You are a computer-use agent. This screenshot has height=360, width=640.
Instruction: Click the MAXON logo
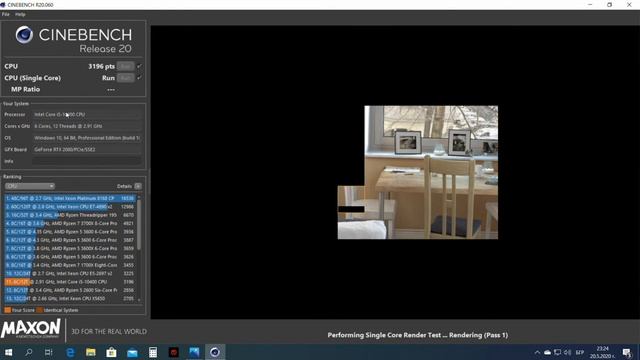(x=31, y=329)
